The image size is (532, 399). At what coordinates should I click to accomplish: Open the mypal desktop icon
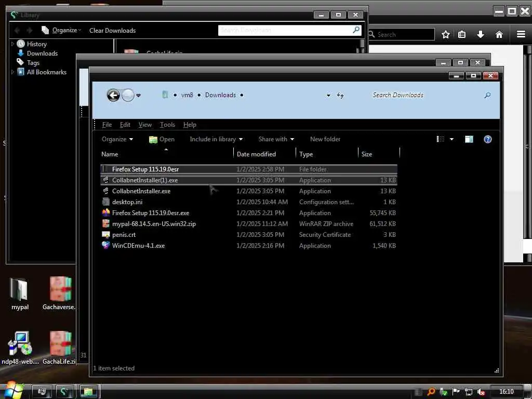tap(19, 294)
